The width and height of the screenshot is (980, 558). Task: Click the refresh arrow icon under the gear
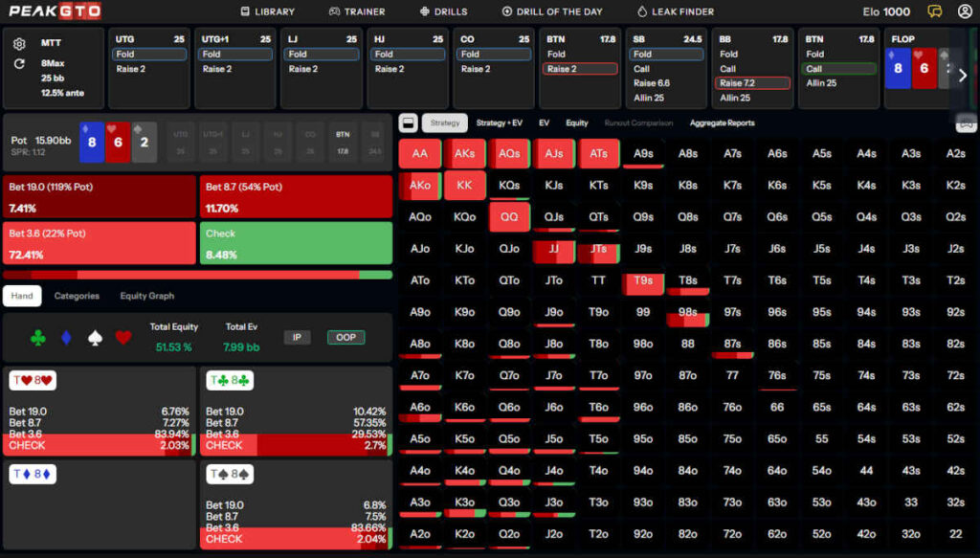[x=19, y=64]
